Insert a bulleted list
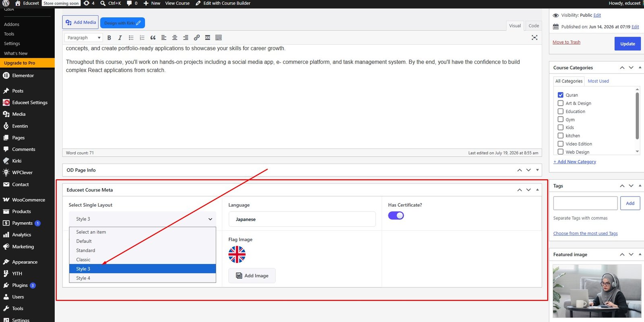This screenshot has width=644, height=322. [131, 38]
